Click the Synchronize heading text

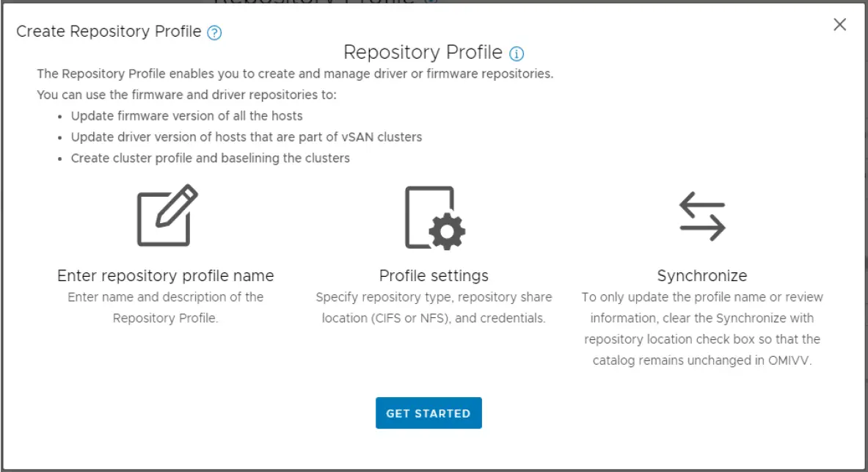(x=701, y=276)
